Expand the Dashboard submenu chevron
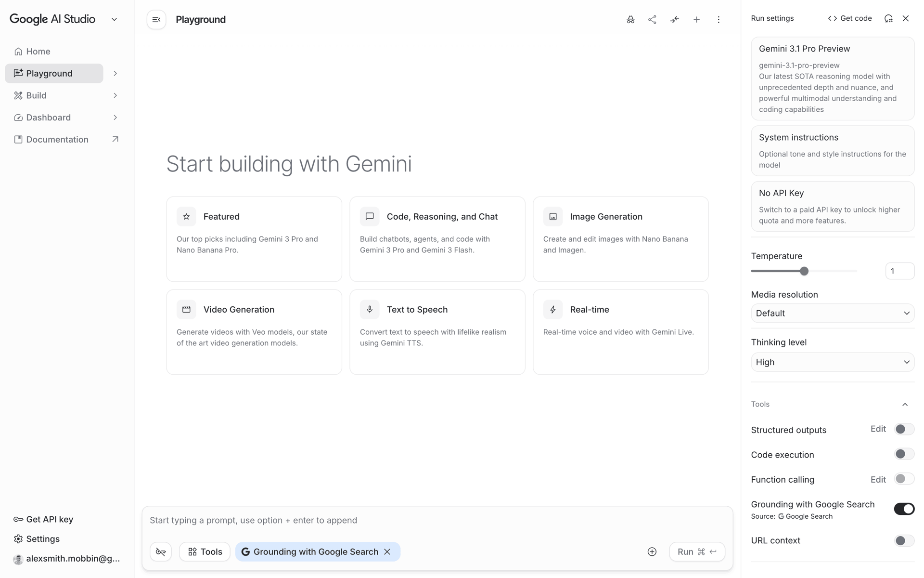This screenshot has width=924, height=578. point(115,118)
